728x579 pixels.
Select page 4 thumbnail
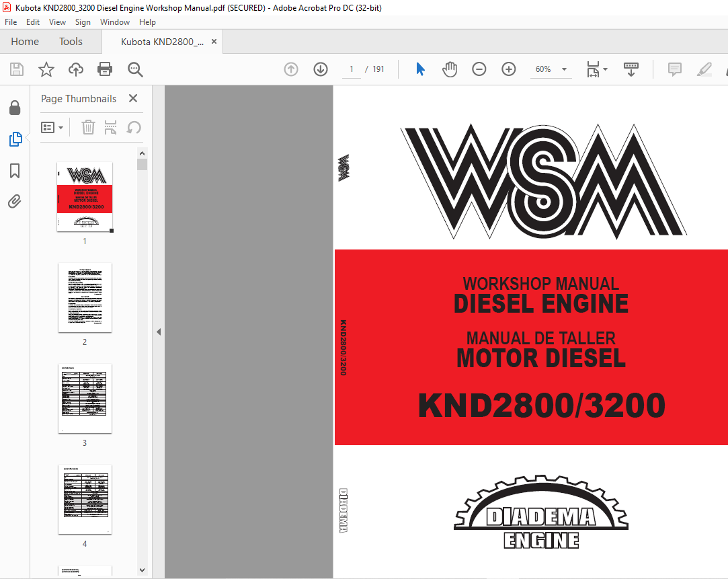[x=85, y=499]
